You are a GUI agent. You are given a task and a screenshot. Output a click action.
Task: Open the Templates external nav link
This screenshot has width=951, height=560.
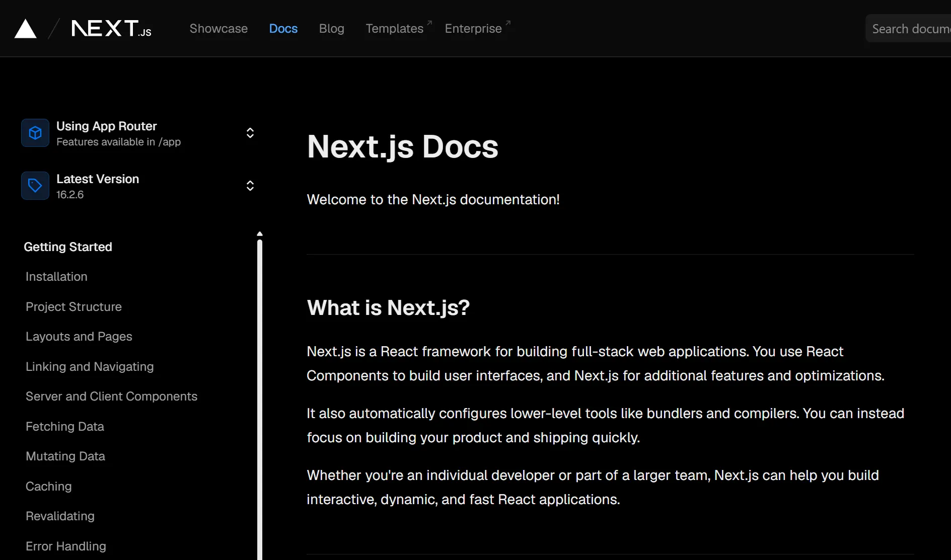pyautogui.click(x=399, y=29)
